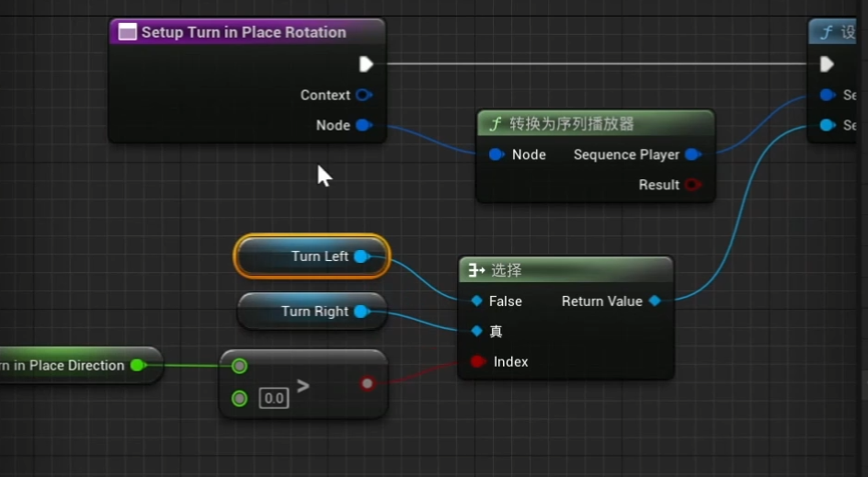
Task: Click the Turn Right output pin
Action: click(361, 312)
